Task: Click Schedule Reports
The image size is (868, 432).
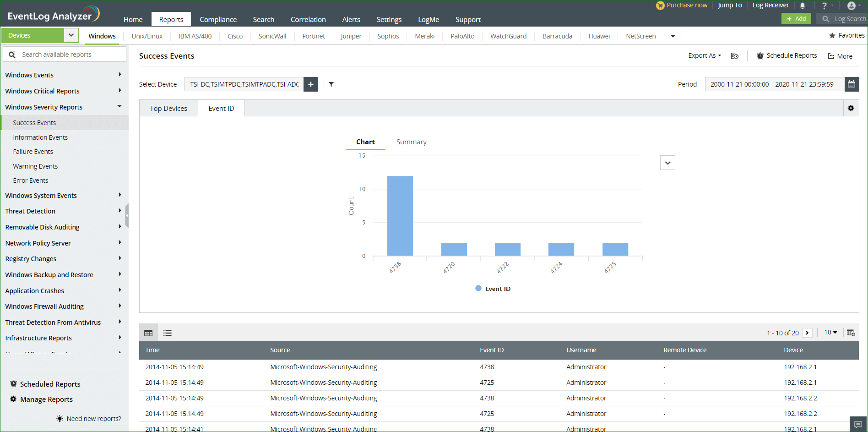Action: (787, 55)
